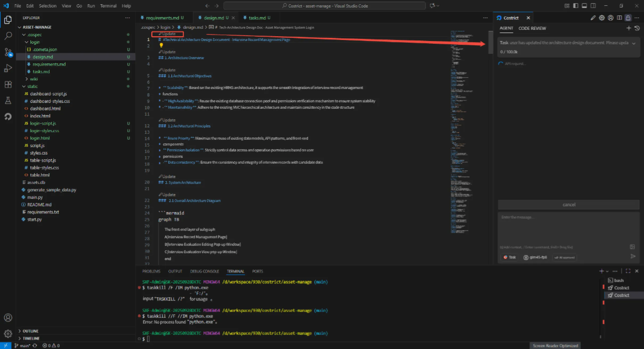The height and width of the screenshot is (349, 644).
Task: Click the title bar command search box
Action: point(324,6)
